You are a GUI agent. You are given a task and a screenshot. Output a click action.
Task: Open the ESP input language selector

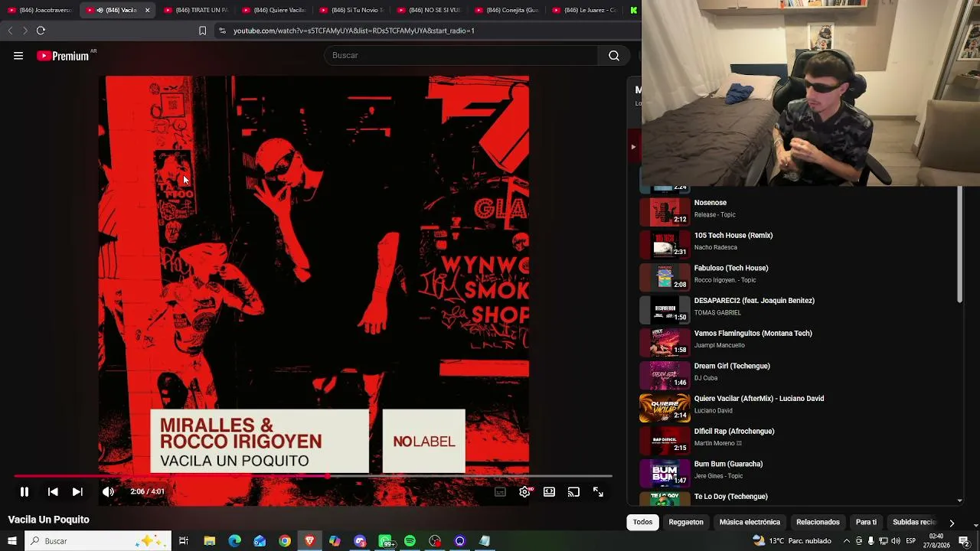[911, 541]
